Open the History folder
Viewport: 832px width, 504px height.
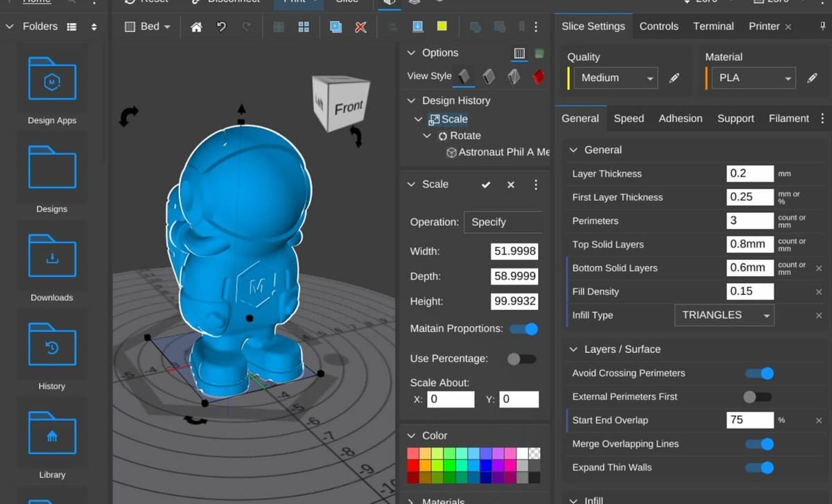coord(52,344)
